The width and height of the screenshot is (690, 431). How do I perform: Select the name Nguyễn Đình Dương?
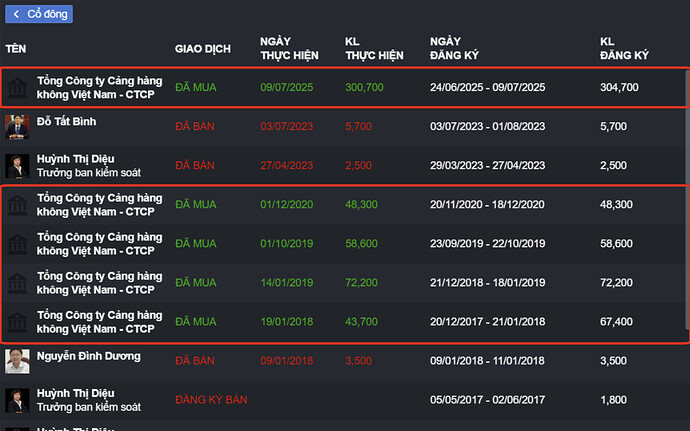click(x=89, y=356)
